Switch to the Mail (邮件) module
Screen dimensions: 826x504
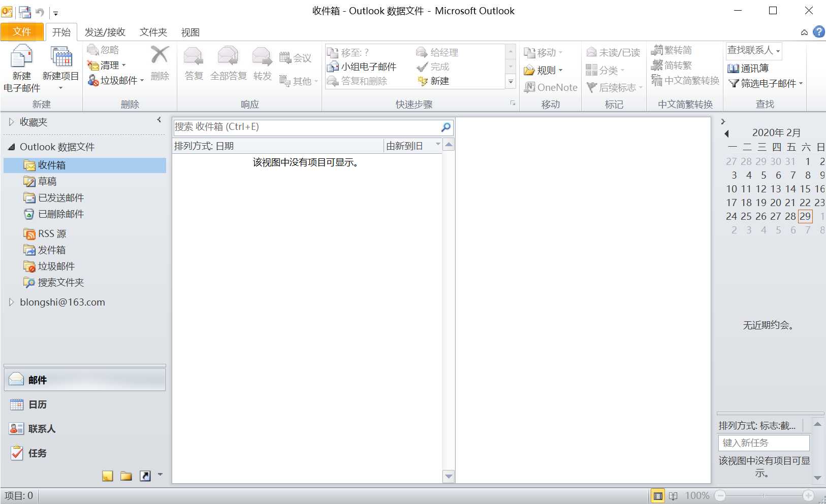85,380
